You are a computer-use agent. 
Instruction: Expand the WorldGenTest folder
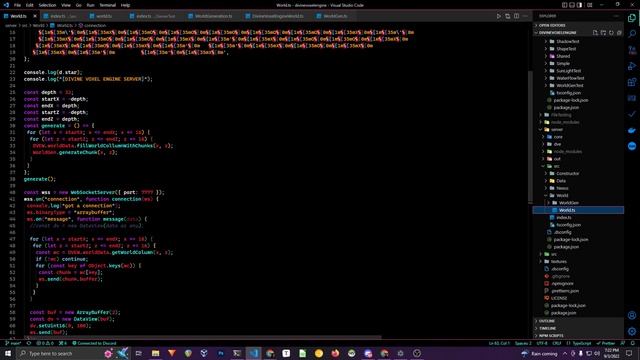point(578,86)
